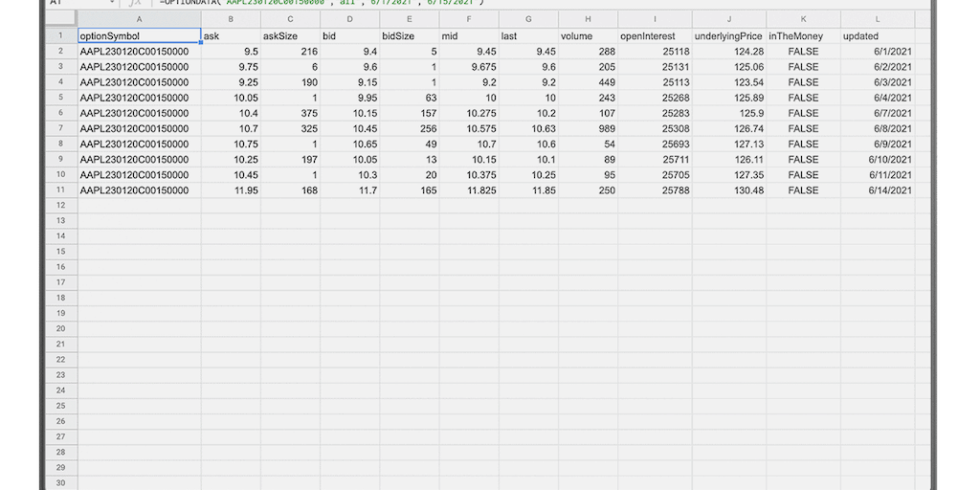Select column I header
The height and width of the screenshot is (490, 980).
pyautogui.click(x=655, y=19)
